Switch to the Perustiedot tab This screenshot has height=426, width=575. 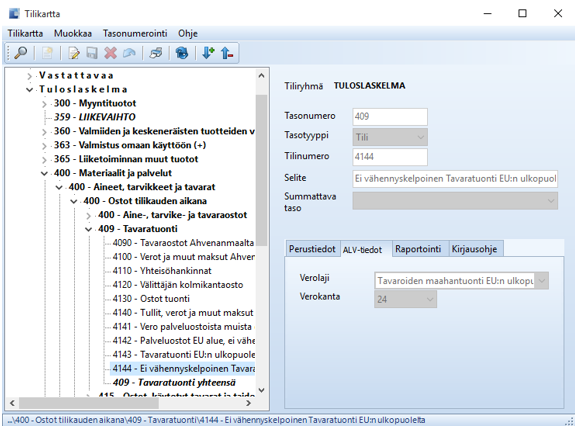(x=312, y=249)
